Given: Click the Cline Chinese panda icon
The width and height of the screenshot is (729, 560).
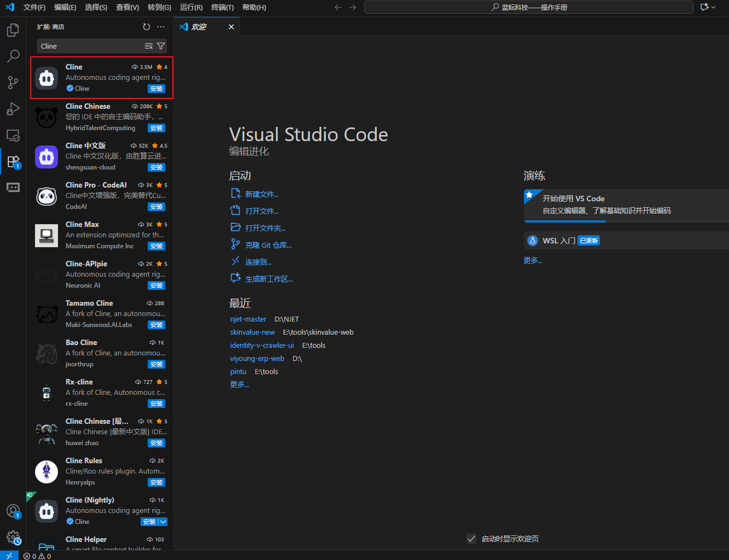Looking at the screenshot, I should (x=47, y=117).
